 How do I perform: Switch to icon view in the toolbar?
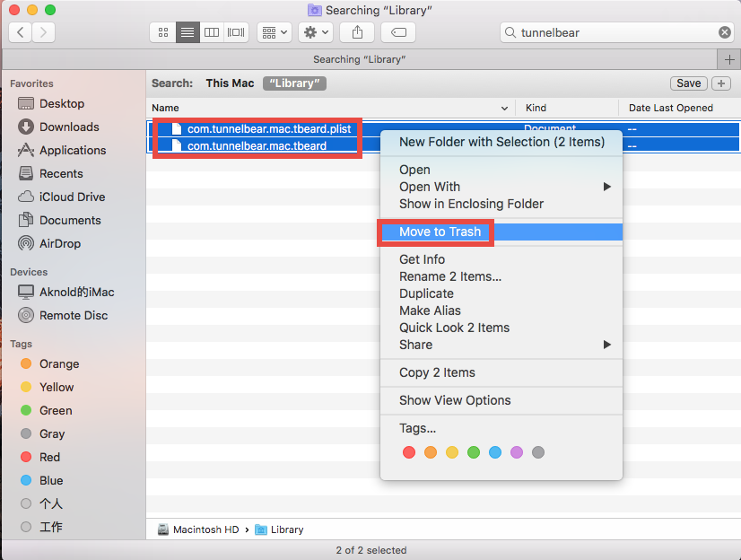pos(162,32)
